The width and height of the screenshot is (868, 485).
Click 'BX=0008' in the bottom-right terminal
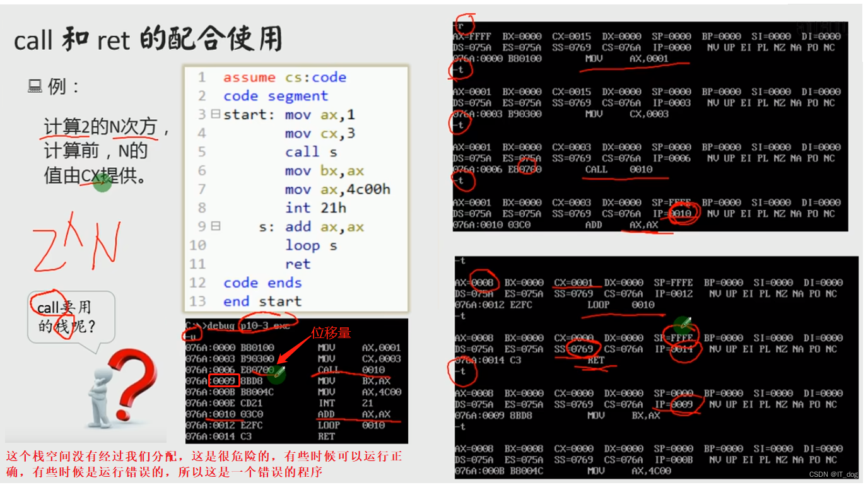pyautogui.click(x=524, y=448)
